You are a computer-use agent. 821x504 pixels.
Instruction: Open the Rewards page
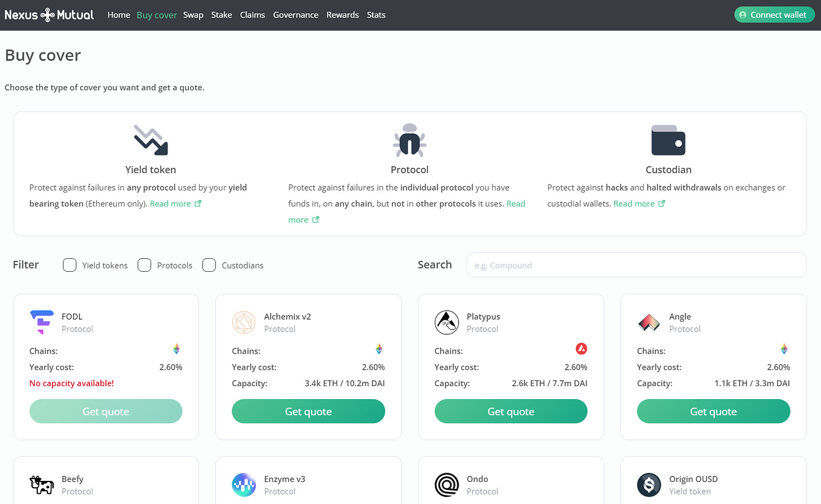coord(343,15)
